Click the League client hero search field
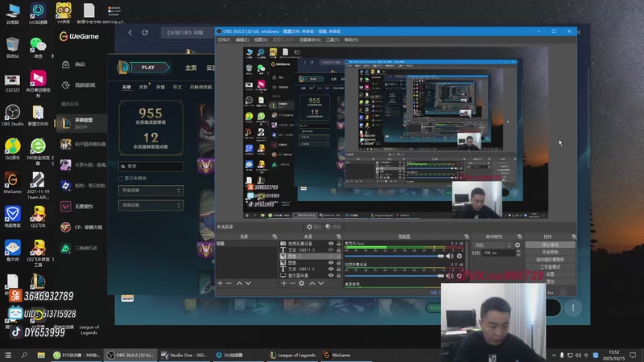Image resolution: width=644 pixels, height=362 pixels. [x=151, y=167]
